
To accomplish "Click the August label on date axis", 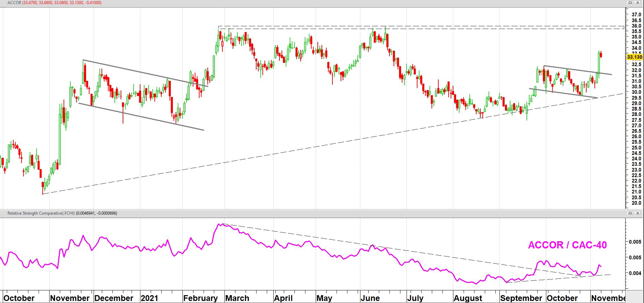I will click(x=468, y=298).
